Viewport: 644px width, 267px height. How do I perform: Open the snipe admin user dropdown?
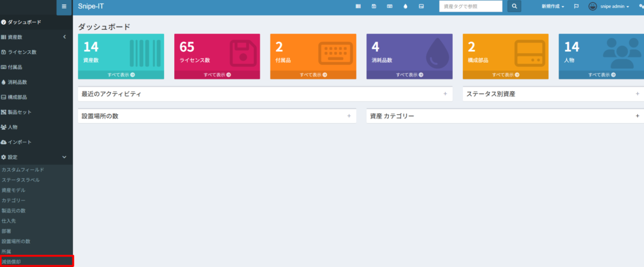(x=609, y=6)
